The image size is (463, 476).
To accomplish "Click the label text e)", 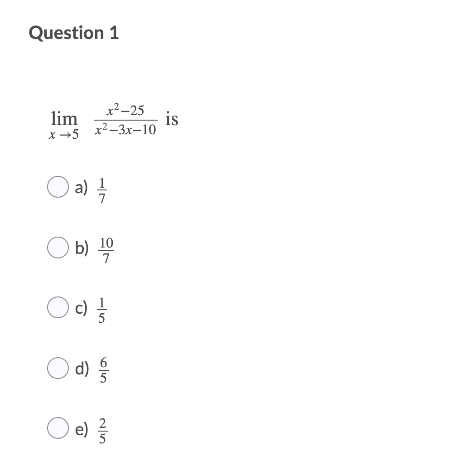I will (x=82, y=429).
